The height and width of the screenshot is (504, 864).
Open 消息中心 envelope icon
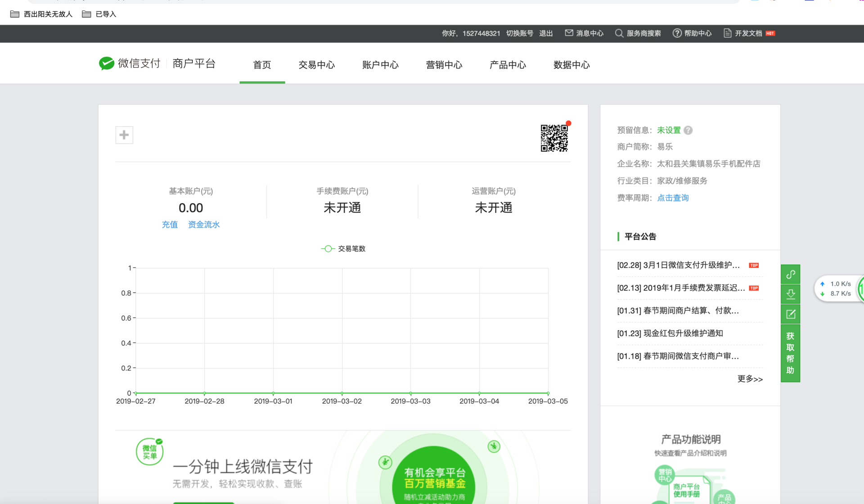coord(569,33)
